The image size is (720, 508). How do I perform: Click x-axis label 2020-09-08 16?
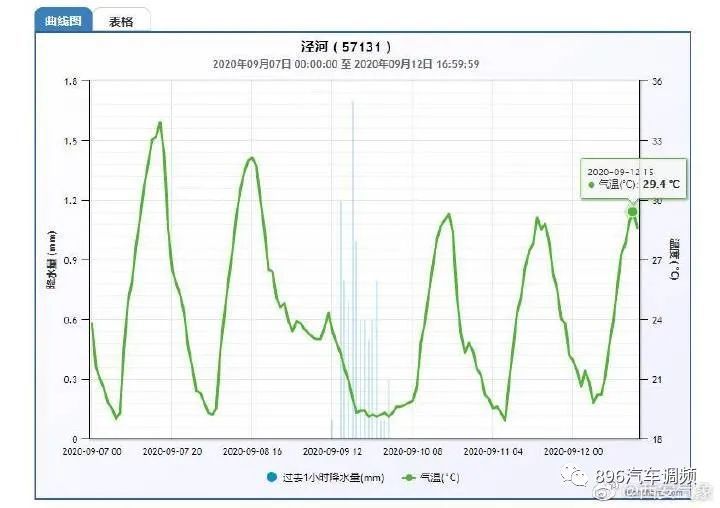click(x=252, y=452)
